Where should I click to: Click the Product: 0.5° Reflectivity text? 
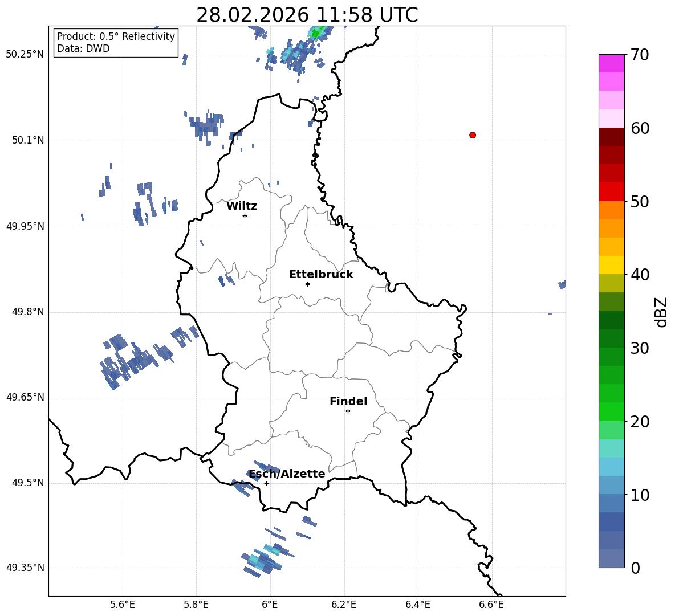click(116, 36)
